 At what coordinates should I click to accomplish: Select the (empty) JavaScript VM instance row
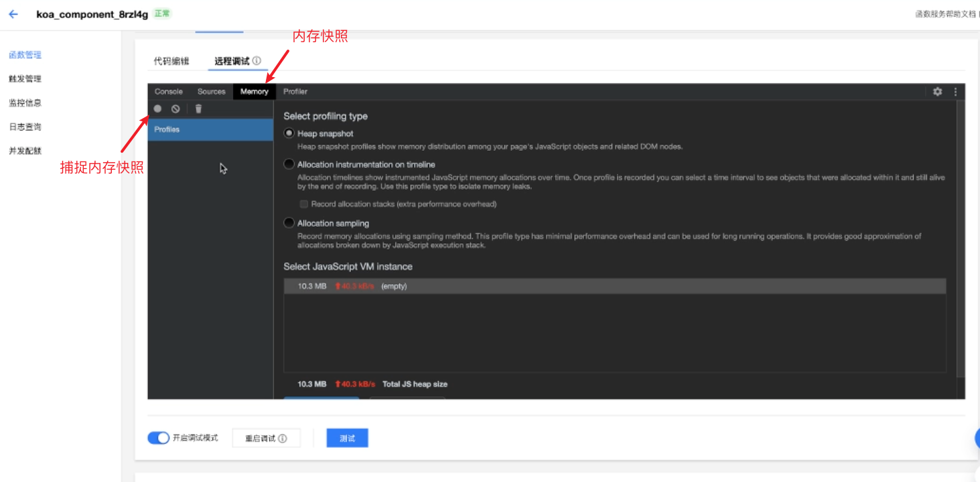pos(615,286)
